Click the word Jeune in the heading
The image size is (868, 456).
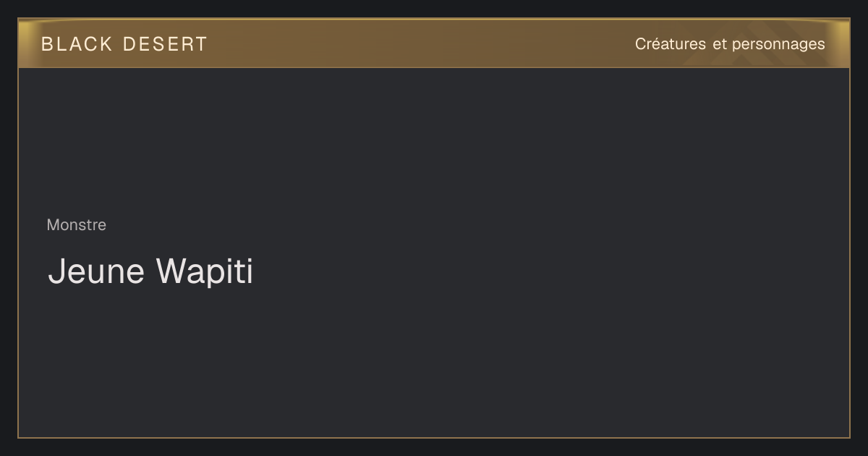pyautogui.click(x=96, y=271)
